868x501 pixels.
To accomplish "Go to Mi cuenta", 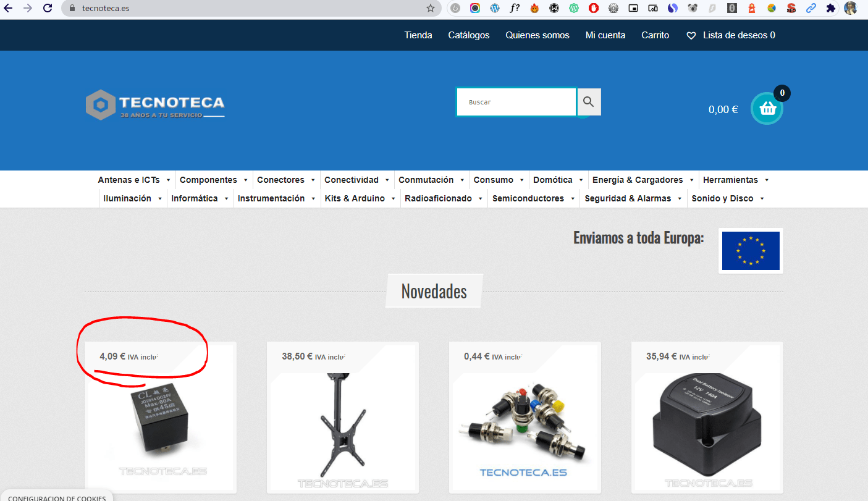I will coord(605,35).
